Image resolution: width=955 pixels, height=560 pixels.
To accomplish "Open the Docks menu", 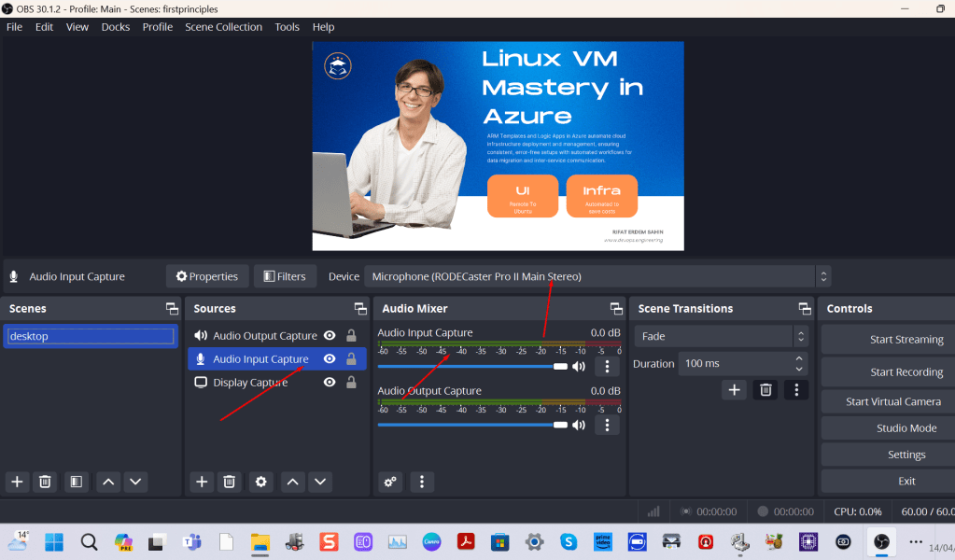I will tap(116, 27).
